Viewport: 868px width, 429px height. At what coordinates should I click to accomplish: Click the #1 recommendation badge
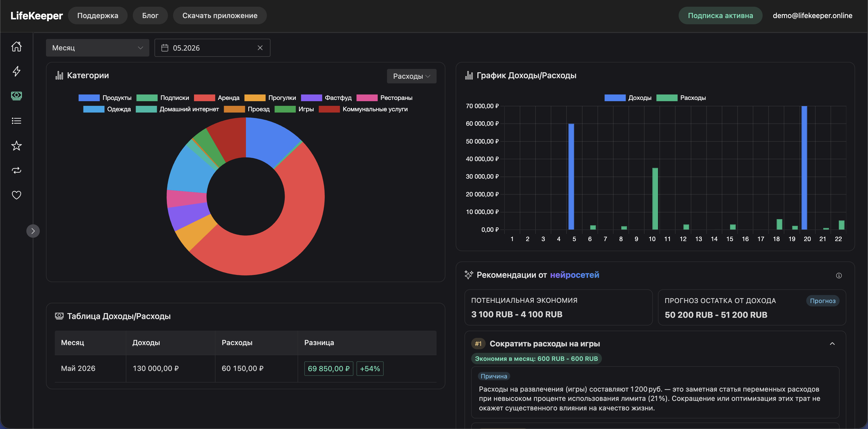478,344
